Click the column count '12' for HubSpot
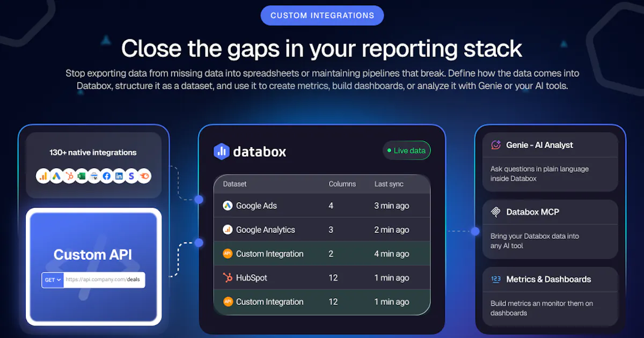Image resolution: width=644 pixels, height=338 pixels. pyautogui.click(x=333, y=278)
